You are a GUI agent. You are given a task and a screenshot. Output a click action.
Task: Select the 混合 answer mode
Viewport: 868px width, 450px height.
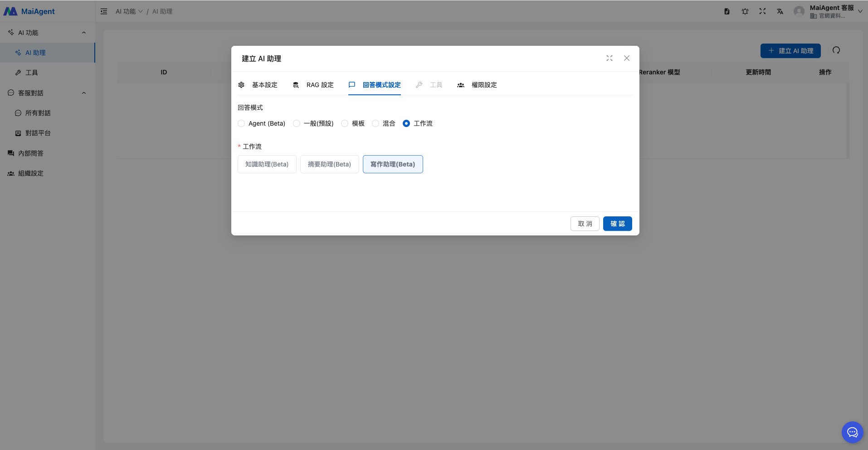375,123
